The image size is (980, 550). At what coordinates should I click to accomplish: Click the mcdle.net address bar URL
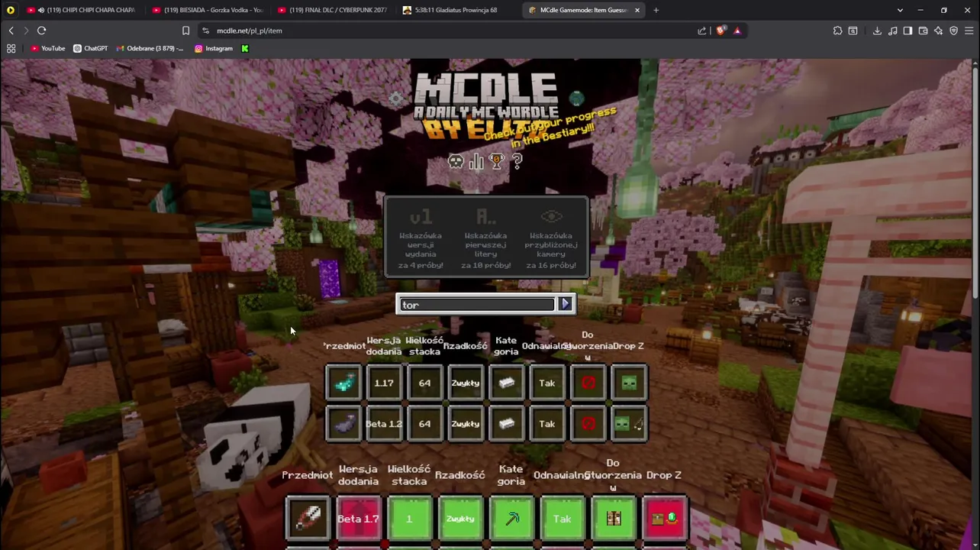pyautogui.click(x=250, y=31)
